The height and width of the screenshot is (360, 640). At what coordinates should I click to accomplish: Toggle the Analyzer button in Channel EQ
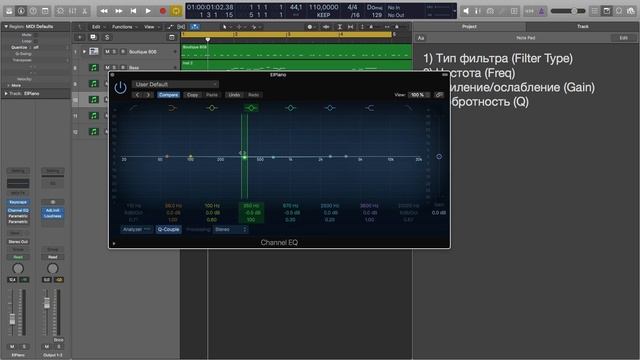(136, 229)
